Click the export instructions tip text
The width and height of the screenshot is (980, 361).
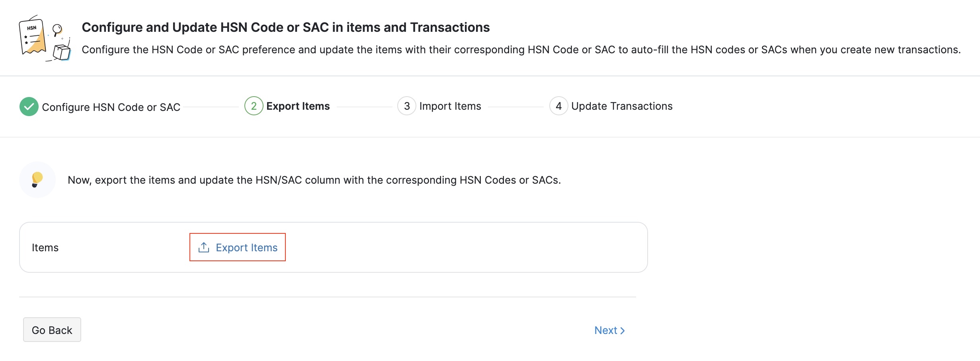tap(314, 180)
